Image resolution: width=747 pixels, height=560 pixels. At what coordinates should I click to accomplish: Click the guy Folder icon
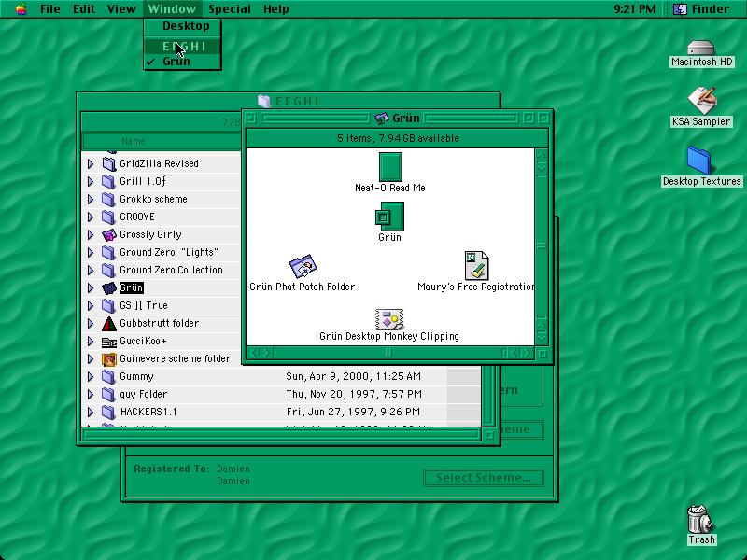[x=109, y=394]
